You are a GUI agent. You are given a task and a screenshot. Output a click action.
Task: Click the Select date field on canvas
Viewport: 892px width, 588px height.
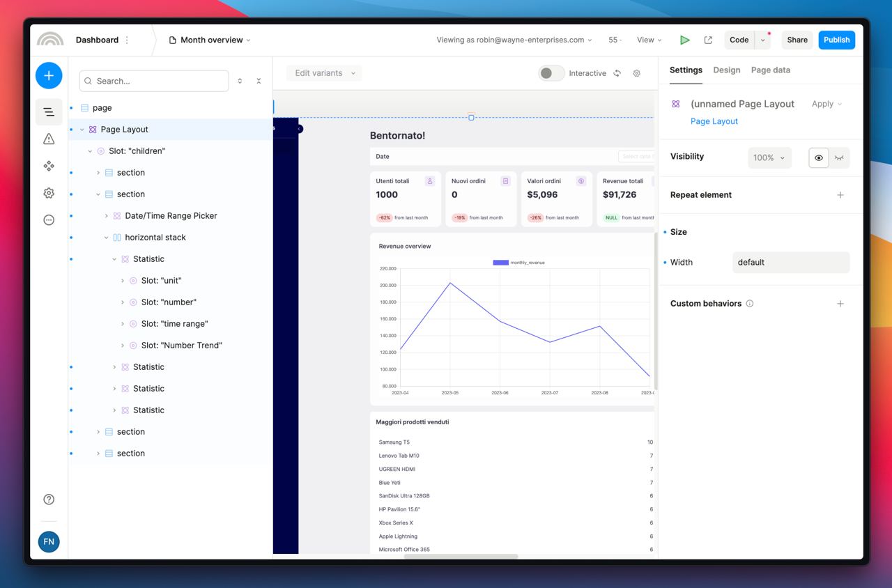[x=636, y=157]
